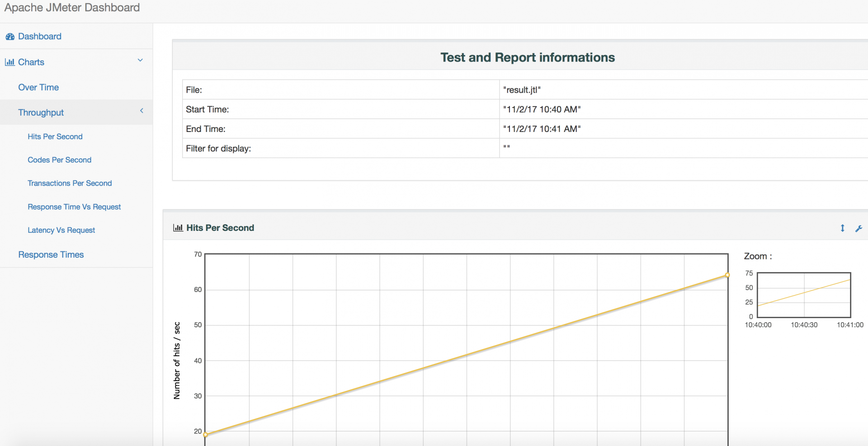Open Latency Vs Request chart

coord(61,230)
